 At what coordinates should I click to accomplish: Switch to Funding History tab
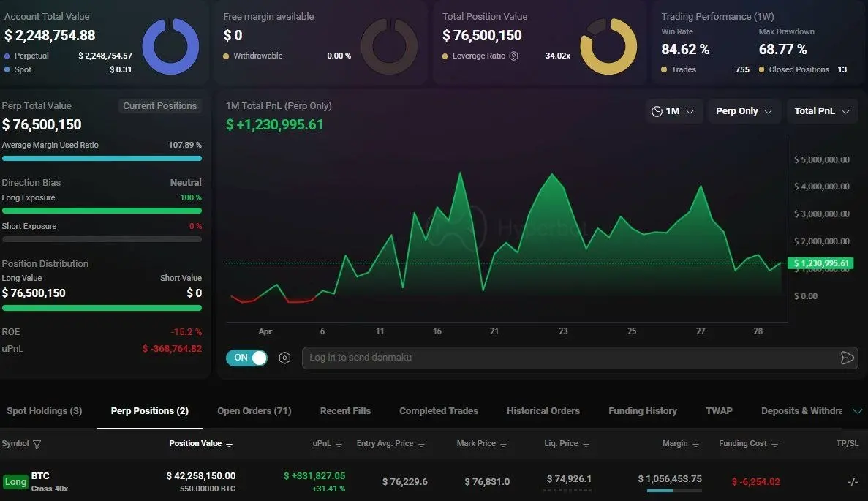click(x=643, y=411)
